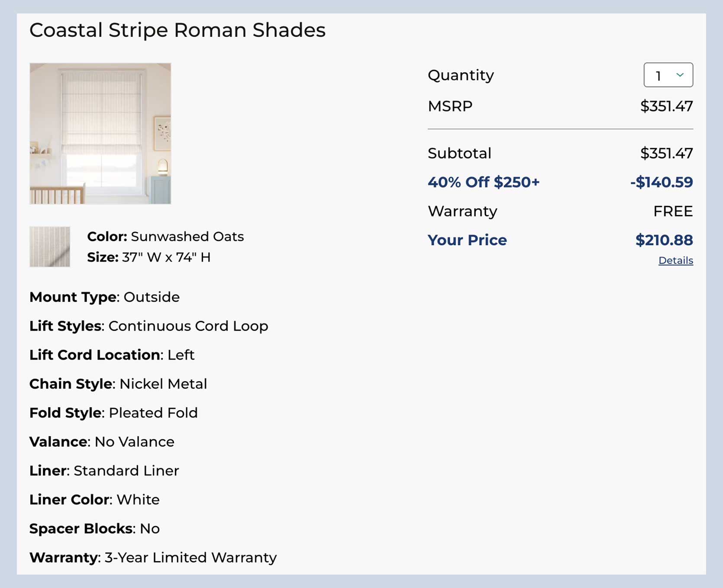Click the Size: 37" W x 74" H text
723x588 pixels.
pyautogui.click(x=148, y=257)
